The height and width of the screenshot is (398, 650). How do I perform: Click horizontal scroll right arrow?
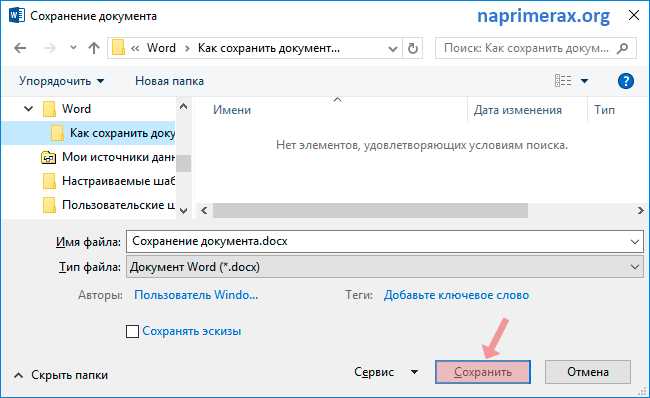point(640,211)
